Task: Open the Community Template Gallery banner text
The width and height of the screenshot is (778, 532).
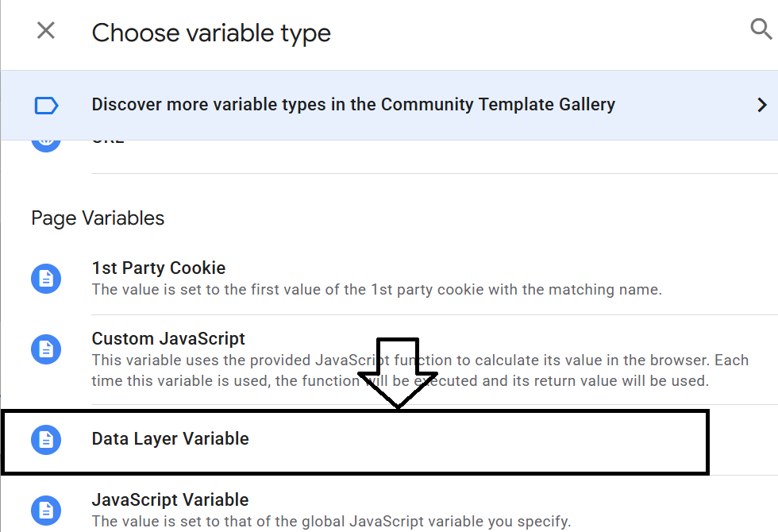Action: (353, 105)
